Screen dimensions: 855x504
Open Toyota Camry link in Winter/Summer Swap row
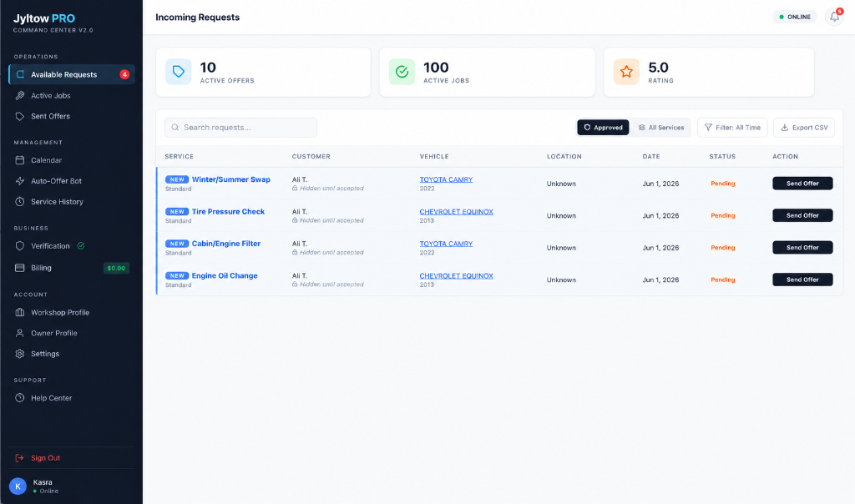click(x=446, y=179)
